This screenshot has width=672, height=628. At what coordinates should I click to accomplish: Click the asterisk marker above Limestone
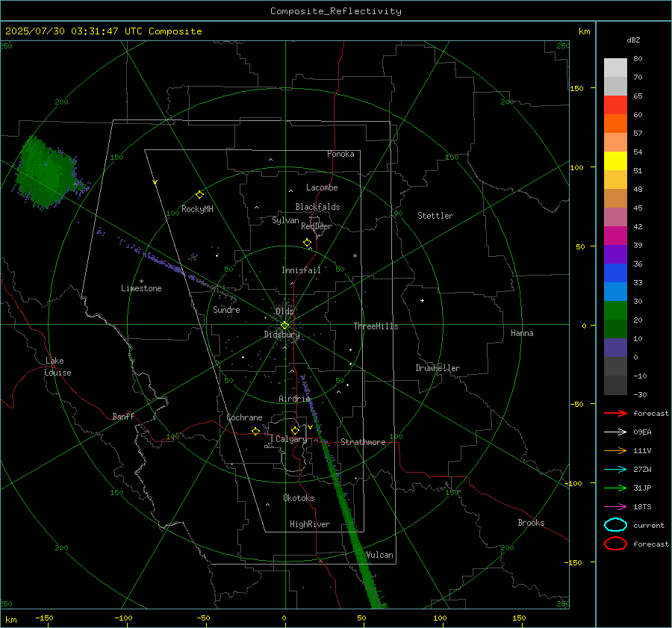pos(141,282)
